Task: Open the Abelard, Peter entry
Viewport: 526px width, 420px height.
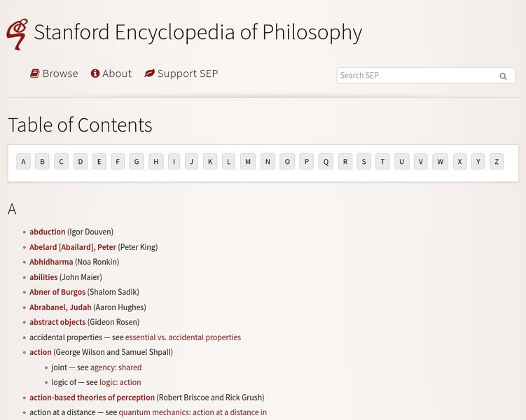Action: tap(73, 247)
